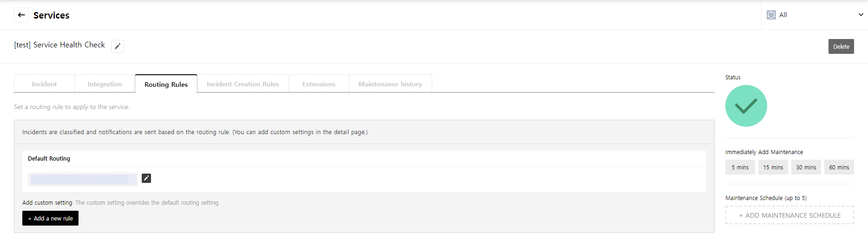Screen dimensions: 868x246
Task: Start 60 mins maintenance immediately
Action: [x=839, y=167]
